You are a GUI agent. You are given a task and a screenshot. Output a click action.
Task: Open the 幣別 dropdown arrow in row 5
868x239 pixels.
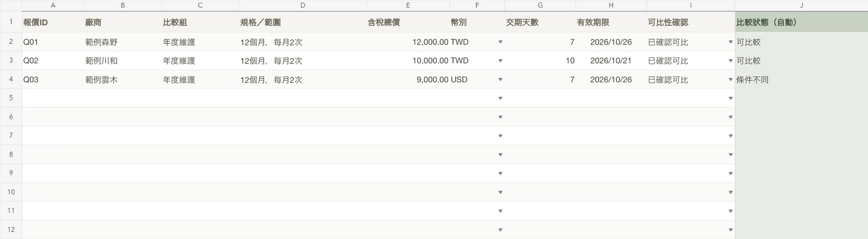[x=500, y=99]
